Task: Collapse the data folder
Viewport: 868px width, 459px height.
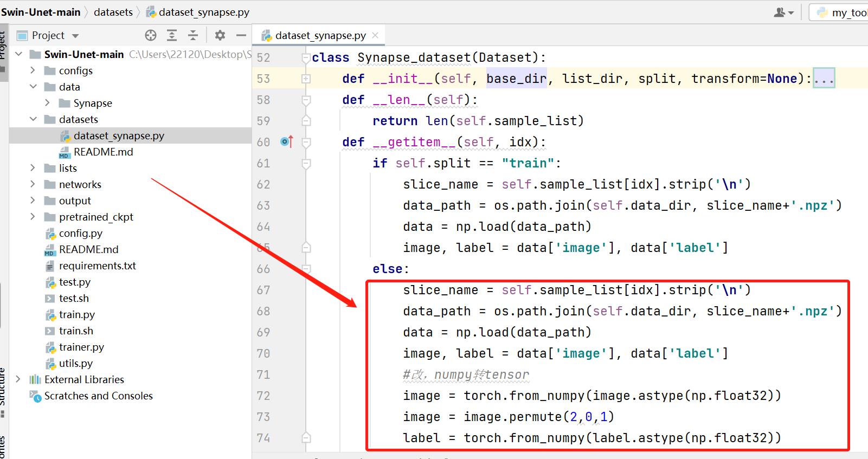Action: (33, 87)
